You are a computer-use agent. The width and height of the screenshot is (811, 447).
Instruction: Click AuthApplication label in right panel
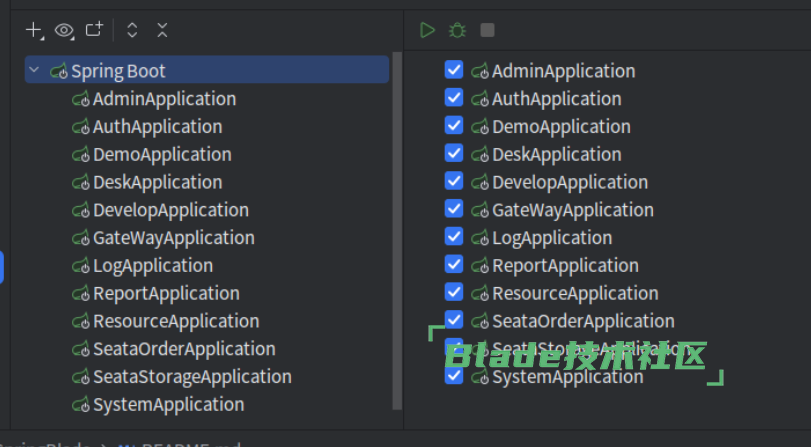click(x=557, y=99)
